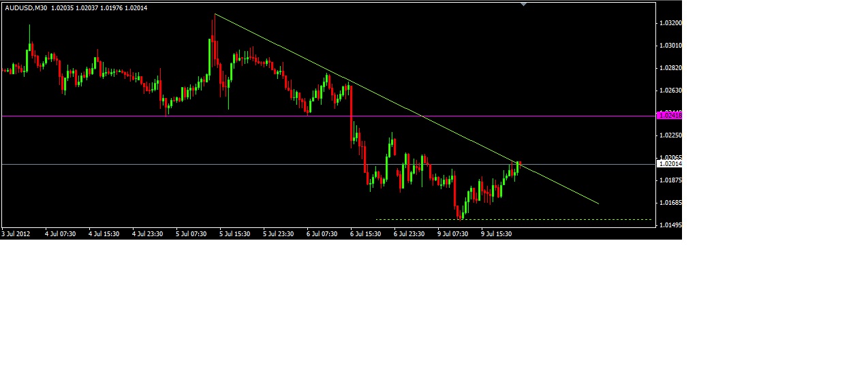868x392 pixels.
Task: Click the 4 Jul 07:30 time label
Action: click(x=60, y=234)
